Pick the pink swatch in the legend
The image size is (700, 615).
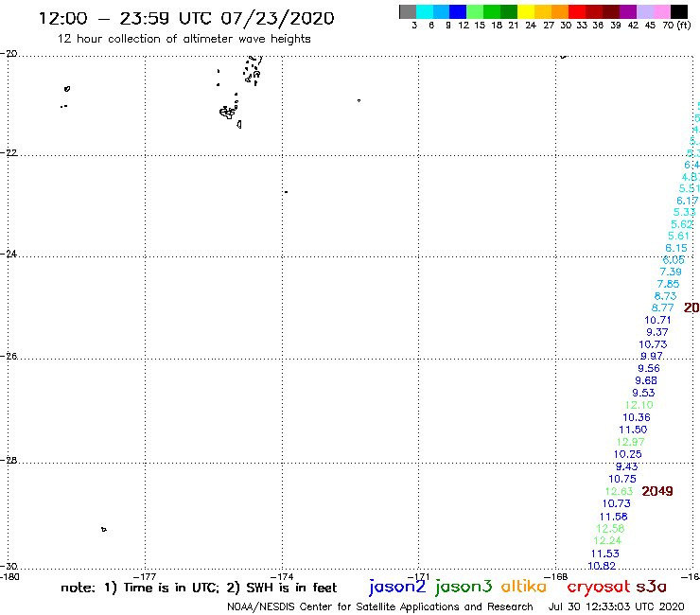pyautogui.click(x=661, y=11)
